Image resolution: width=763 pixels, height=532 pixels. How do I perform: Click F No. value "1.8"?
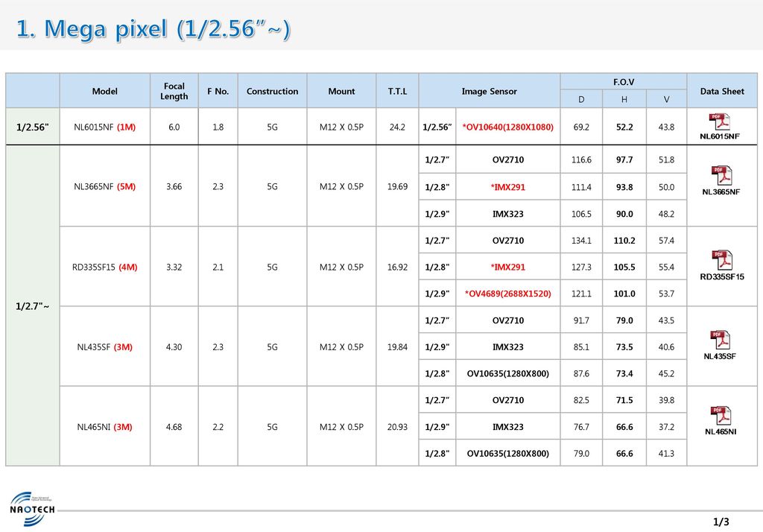(218, 127)
